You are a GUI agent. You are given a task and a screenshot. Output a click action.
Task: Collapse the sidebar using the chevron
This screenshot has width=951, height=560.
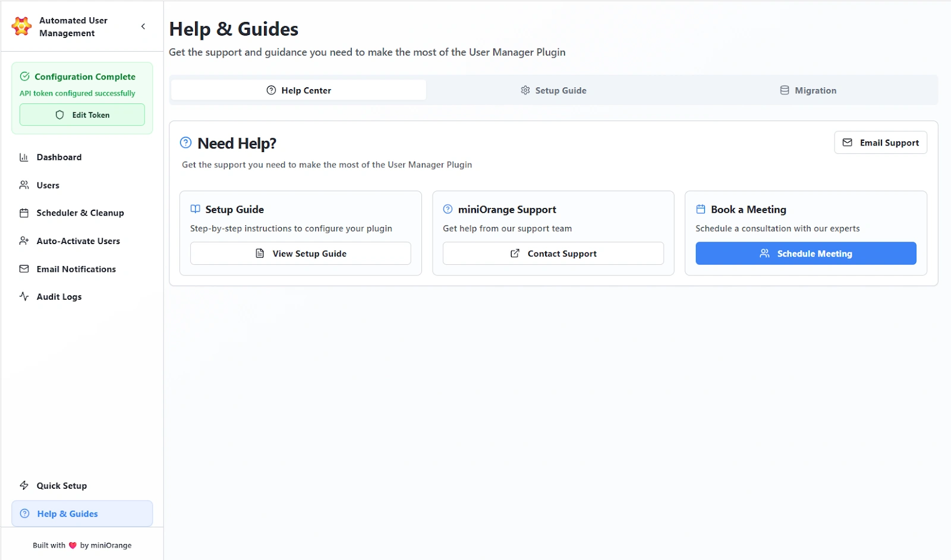coord(143,26)
